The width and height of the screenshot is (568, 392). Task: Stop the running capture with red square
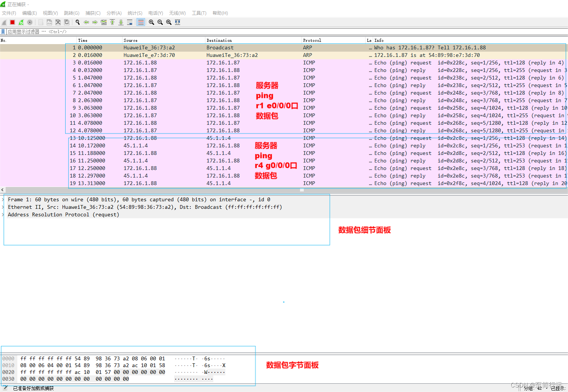point(12,22)
